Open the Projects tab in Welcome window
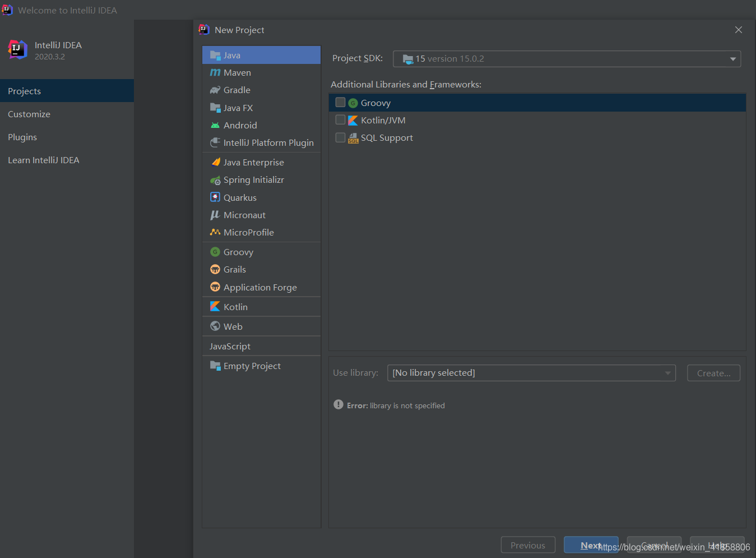The width and height of the screenshot is (756, 558). [x=67, y=91]
